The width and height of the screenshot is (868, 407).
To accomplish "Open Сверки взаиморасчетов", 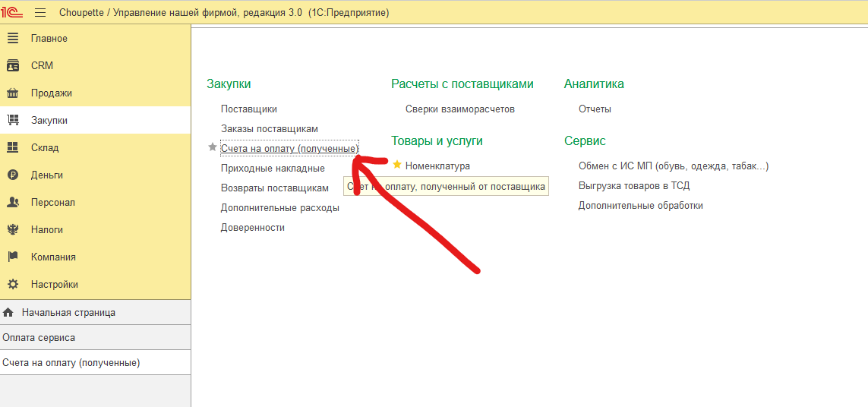I will click(460, 109).
